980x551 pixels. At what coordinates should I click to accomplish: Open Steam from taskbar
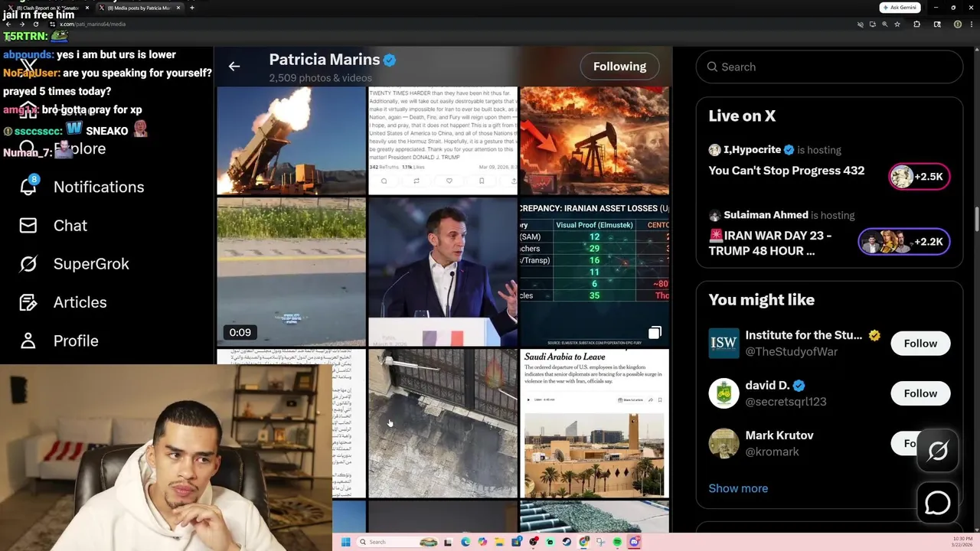(x=567, y=542)
